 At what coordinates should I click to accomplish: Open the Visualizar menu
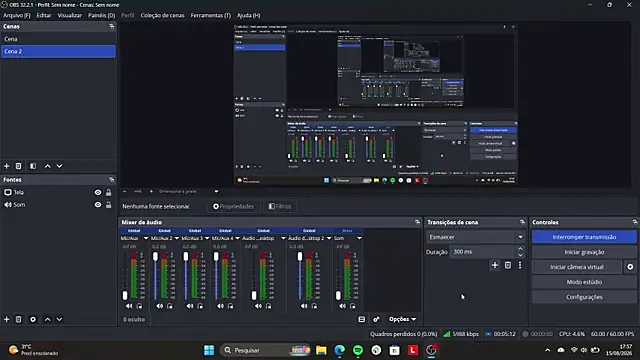click(69, 15)
